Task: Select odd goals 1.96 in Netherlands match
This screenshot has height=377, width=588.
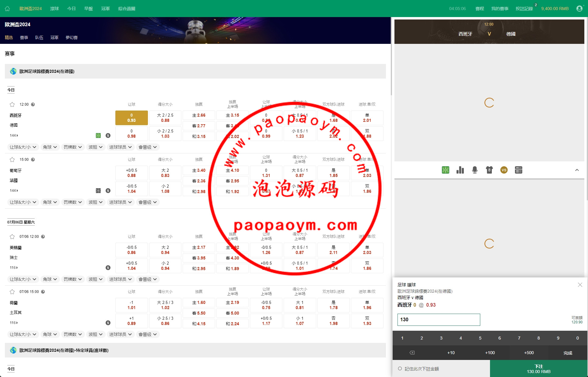Action: click(x=367, y=305)
